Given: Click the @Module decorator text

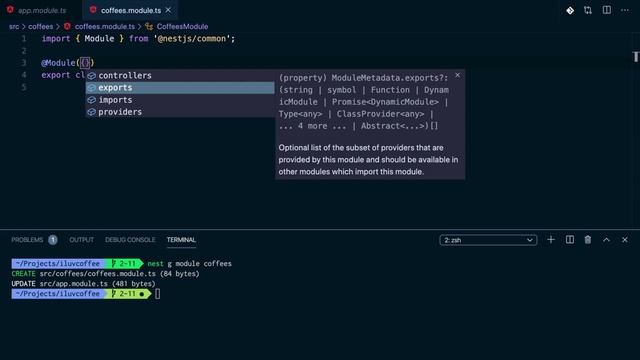Looking at the screenshot, I should [x=58, y=63].
